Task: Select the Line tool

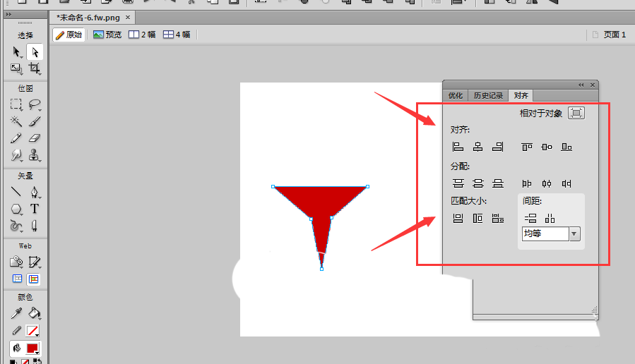Action: [x=16, y=192]
